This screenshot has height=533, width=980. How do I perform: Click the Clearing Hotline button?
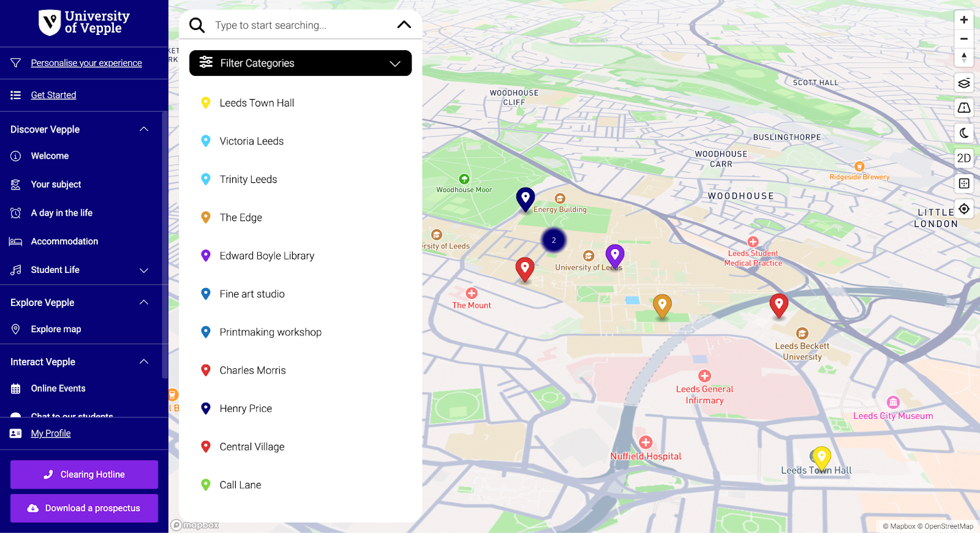click(x=84, y=474)
